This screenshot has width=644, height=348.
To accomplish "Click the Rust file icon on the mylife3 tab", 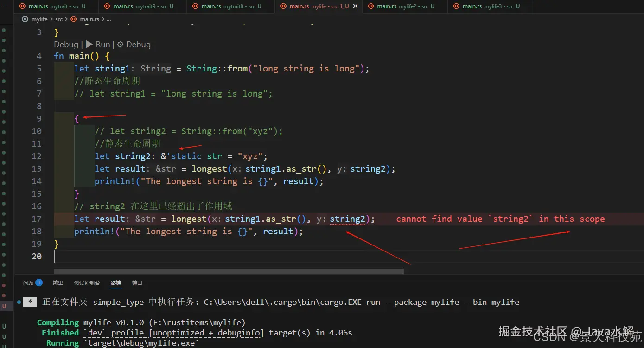I will (456, 6).
